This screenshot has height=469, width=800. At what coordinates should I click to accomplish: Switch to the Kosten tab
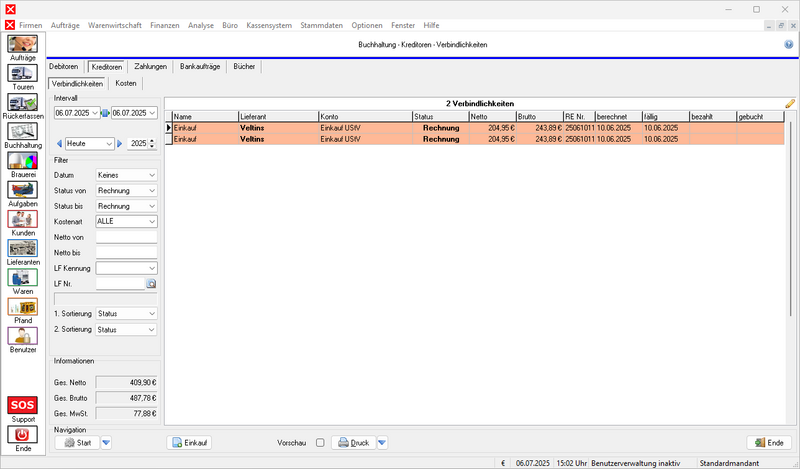click(126, 83)
